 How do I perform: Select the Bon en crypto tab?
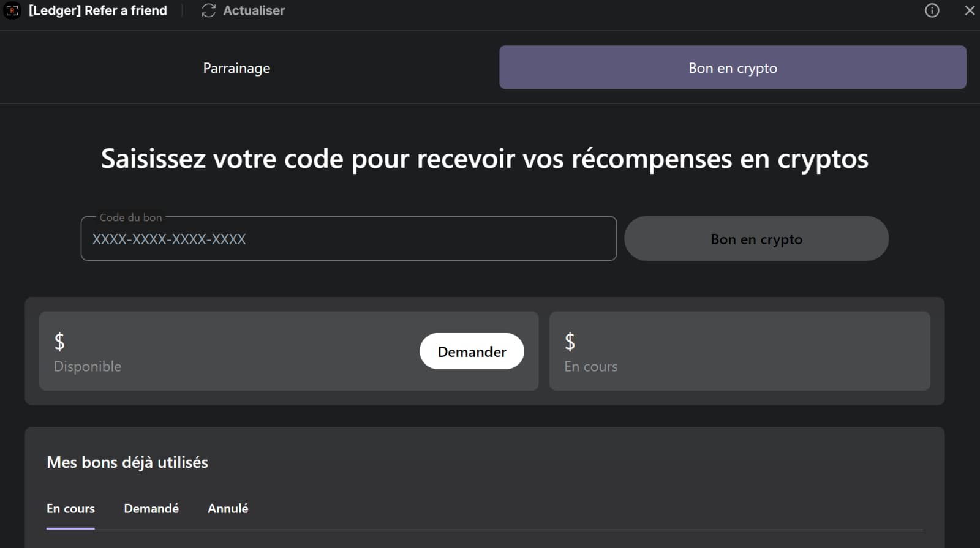pos(733,67)
